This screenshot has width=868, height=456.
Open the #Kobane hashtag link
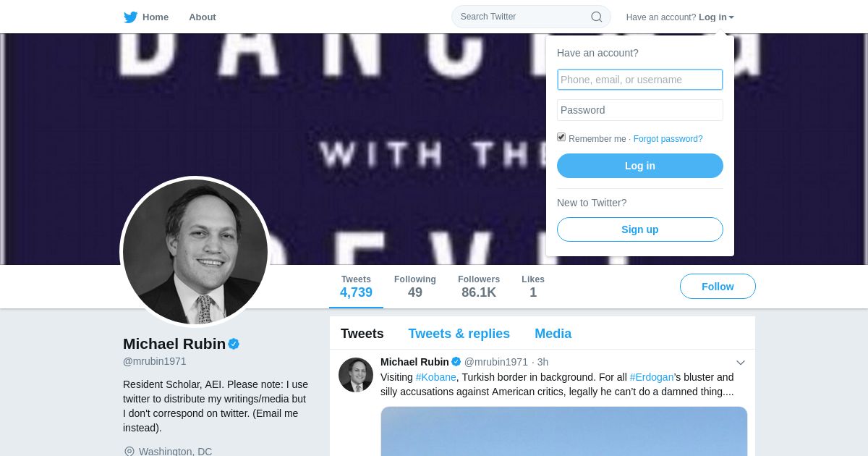pyautogui.click(x=435, y=377)
